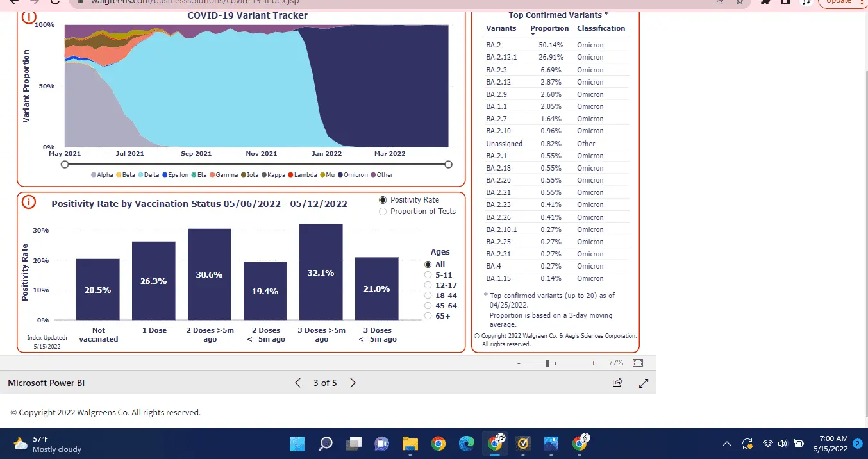Click the Classification column header
Screen dimensions: 868x459
[x=601, y=28]
